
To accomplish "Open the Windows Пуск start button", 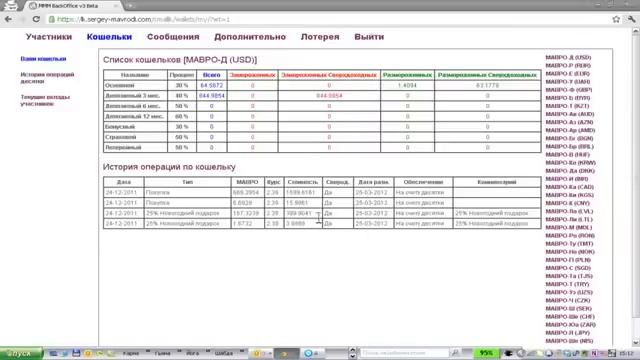I will [x=21, y=353].
